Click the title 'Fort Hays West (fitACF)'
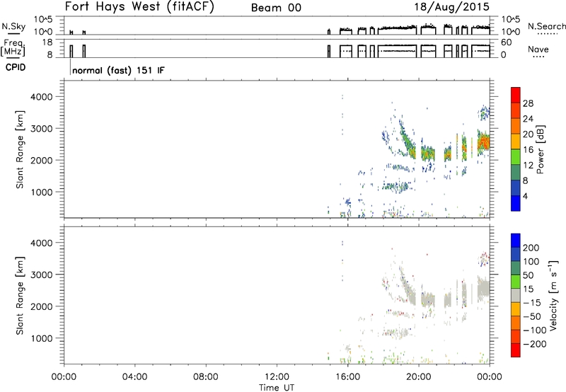Viewport: 566px width, 392px height. [139, 7]
